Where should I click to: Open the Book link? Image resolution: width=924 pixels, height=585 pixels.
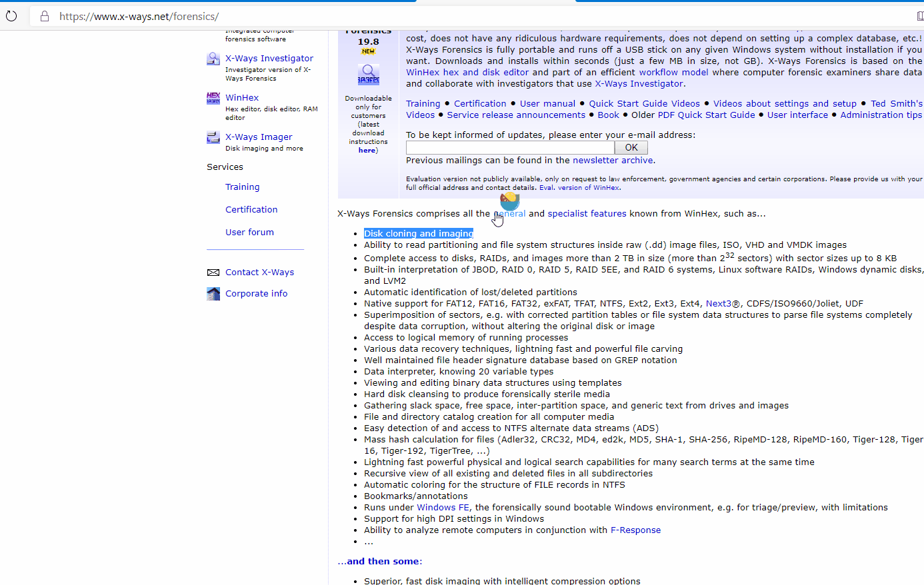tap(608, 115)
